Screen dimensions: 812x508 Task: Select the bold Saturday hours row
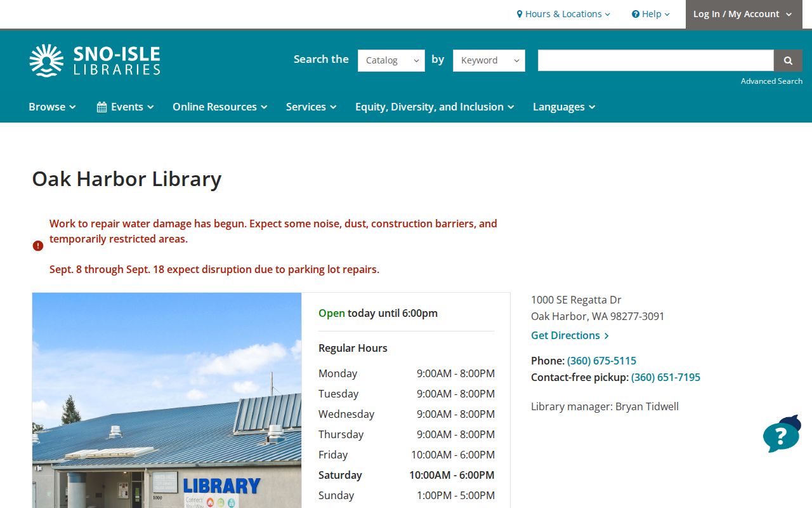[x=407, y=475]
